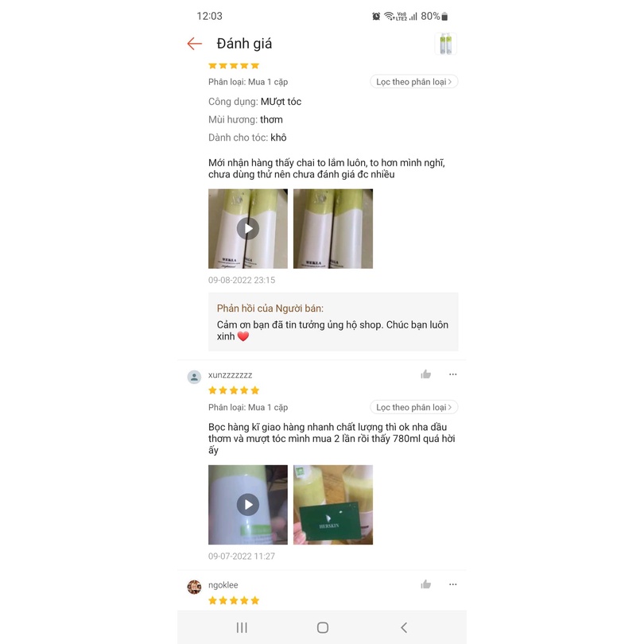Open the second bottle photo in first review
The height and width of the screenshot is (644, 644).
[x=333, y=229]
